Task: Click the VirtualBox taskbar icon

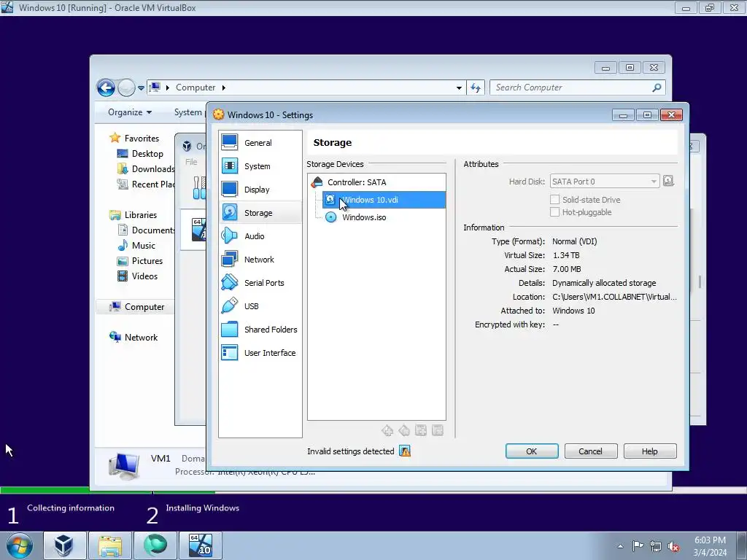Action: point(65,545)
